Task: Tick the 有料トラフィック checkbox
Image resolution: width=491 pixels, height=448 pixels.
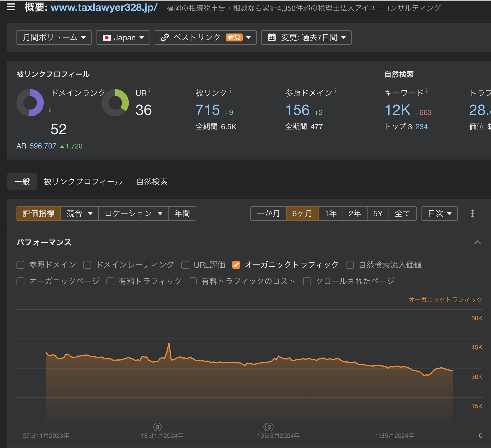Action: 110,281
